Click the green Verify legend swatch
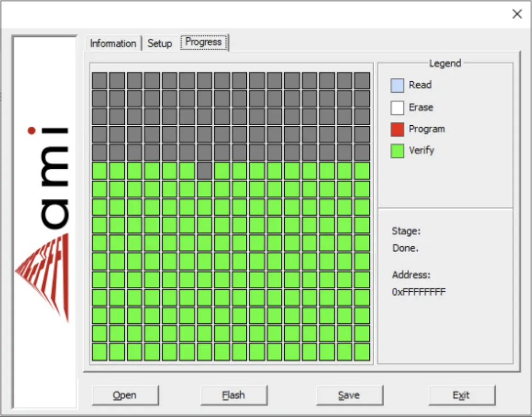Screen dimensions: 532x417 tap(397, 151)
